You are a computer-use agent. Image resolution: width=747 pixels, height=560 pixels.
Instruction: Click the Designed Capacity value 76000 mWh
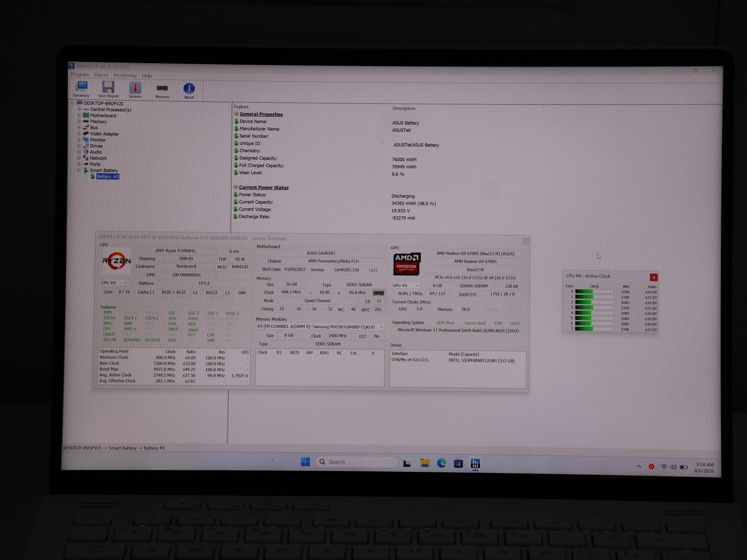404,159
